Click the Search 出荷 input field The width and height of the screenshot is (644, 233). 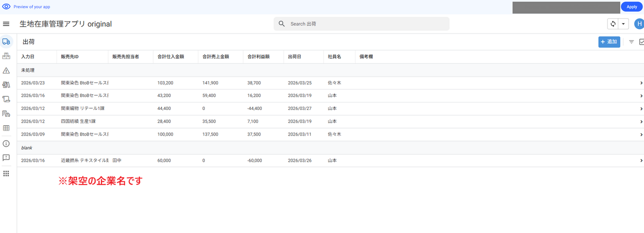(x=366, y=24)
